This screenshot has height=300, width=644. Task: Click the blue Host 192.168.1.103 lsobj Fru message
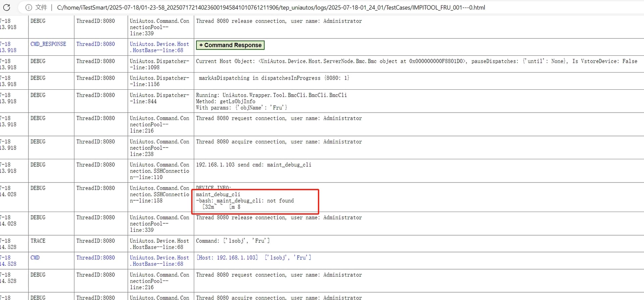click(x=254, y=258)
